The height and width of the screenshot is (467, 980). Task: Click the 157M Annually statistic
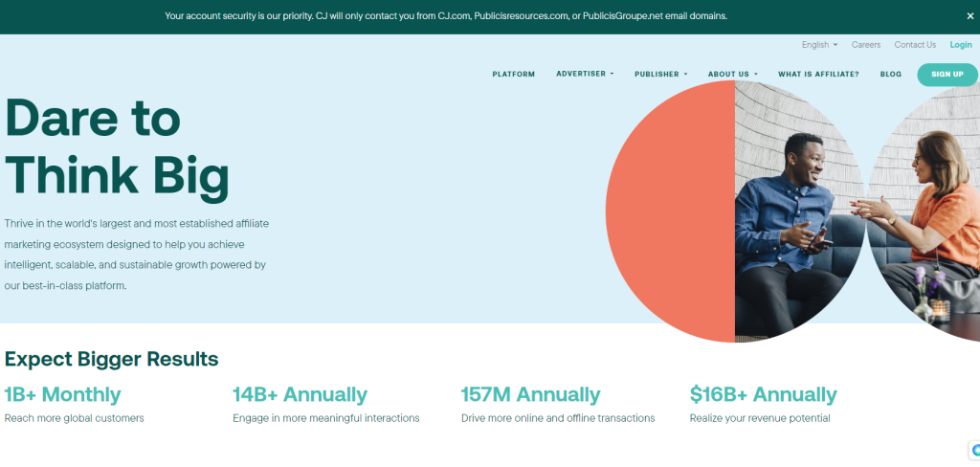tap(530, 395)
